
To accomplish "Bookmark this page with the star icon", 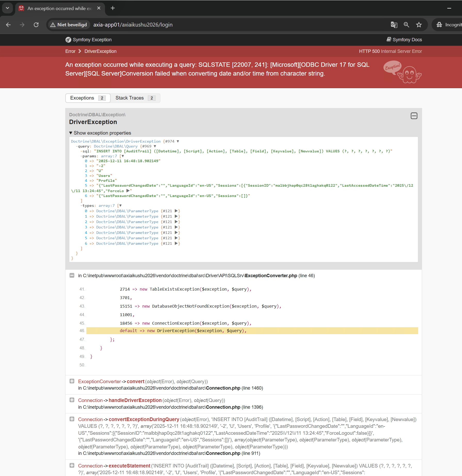I will click(419, 25).
